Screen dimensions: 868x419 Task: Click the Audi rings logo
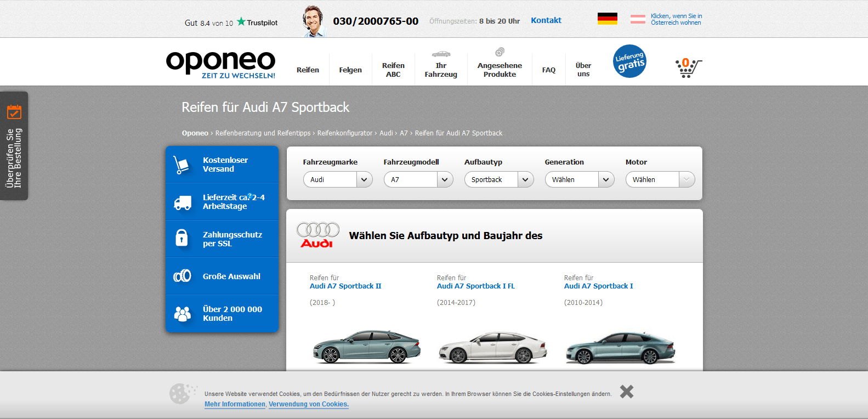coord(317,235)
